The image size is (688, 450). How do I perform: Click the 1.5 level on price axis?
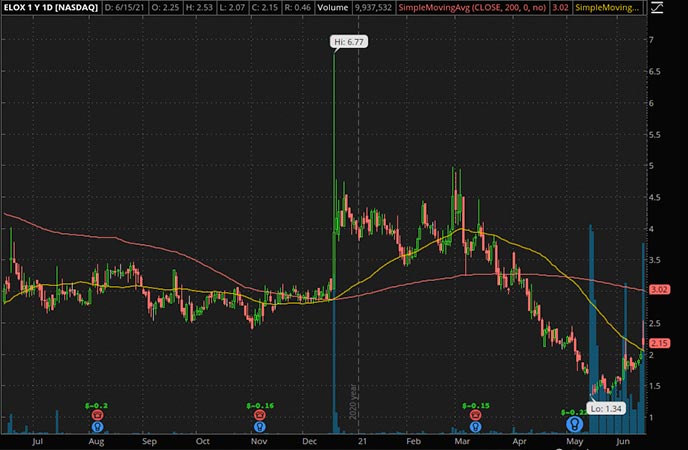655,386
